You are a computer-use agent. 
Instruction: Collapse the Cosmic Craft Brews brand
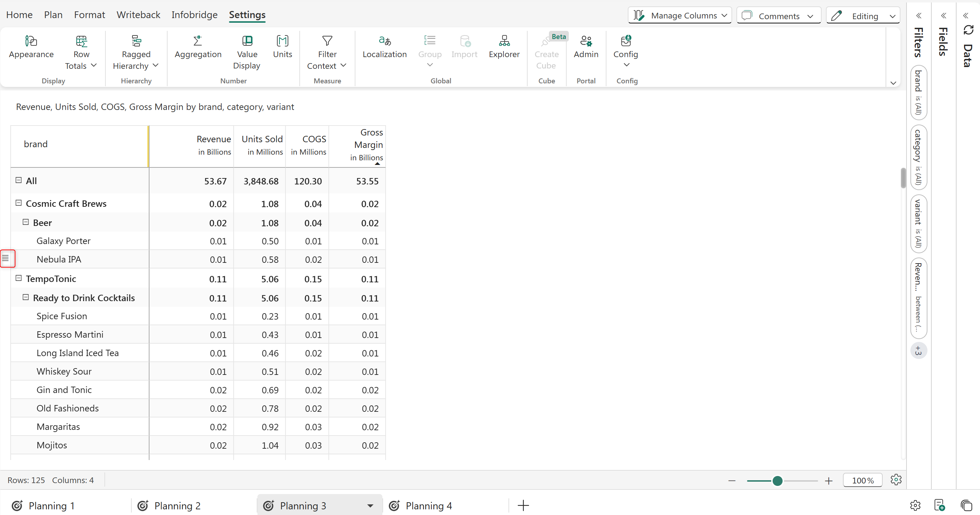pyautogui.click(x=18, y=203)
